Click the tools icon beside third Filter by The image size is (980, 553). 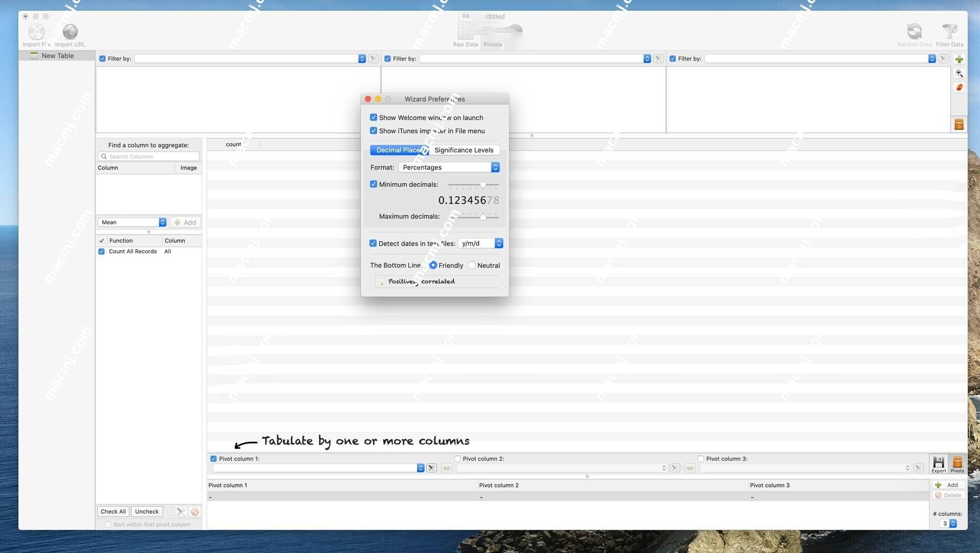coord(943,59)
